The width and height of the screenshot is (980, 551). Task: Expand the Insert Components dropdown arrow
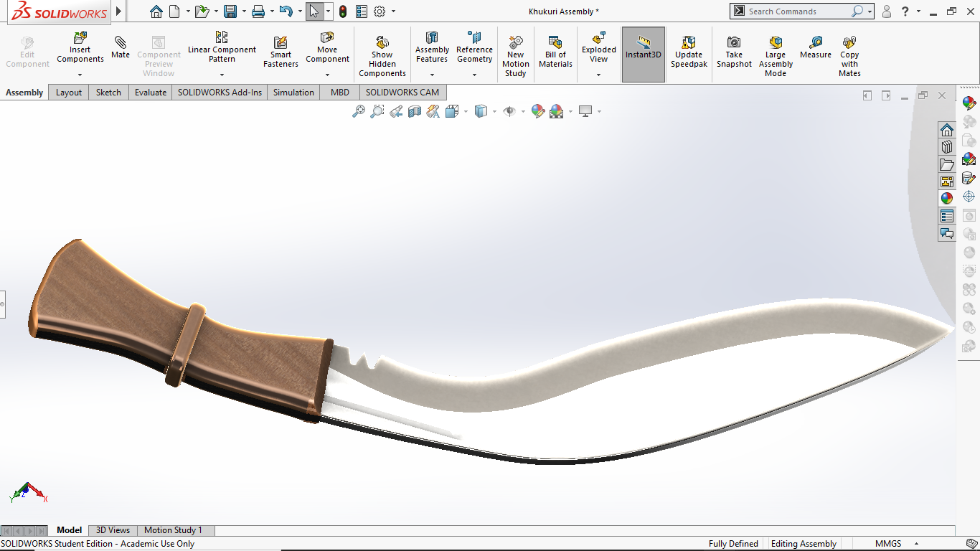80,75
